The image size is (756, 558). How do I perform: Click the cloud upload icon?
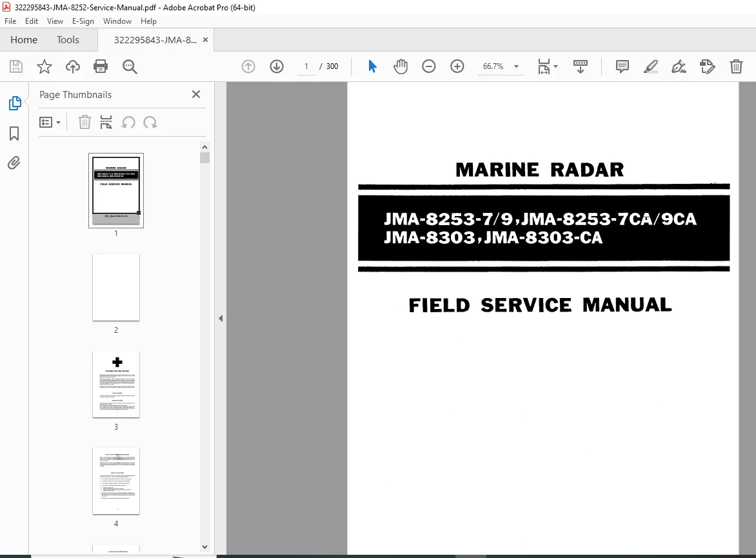[x=73, y=66]
